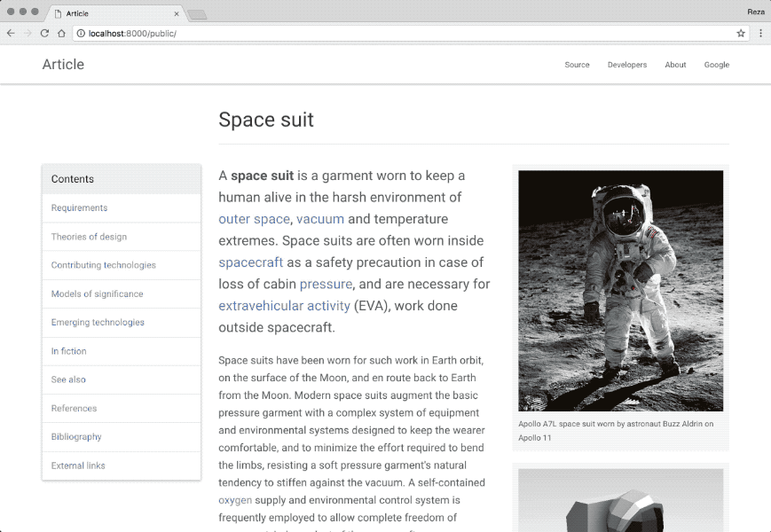Navigate to Bibliography contents entry
The image size is (771, 532).
coord(76,437)
